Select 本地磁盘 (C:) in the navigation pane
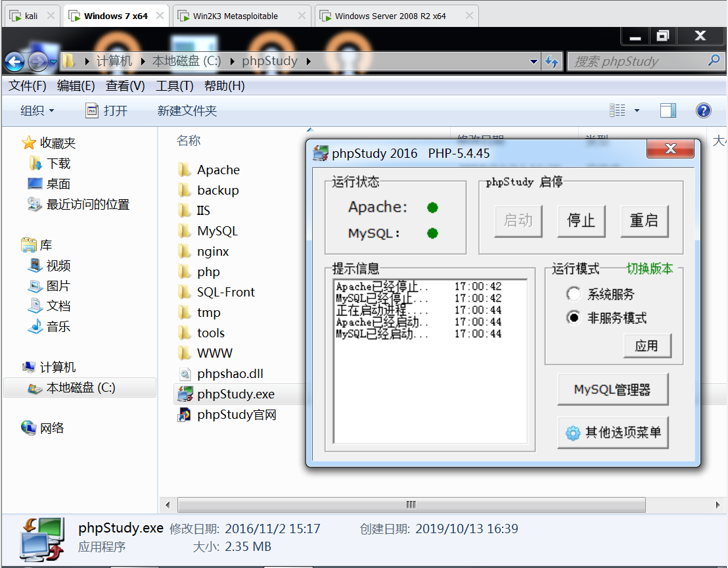The width and height of the screenshot is (728, 568). pos(80,388)
